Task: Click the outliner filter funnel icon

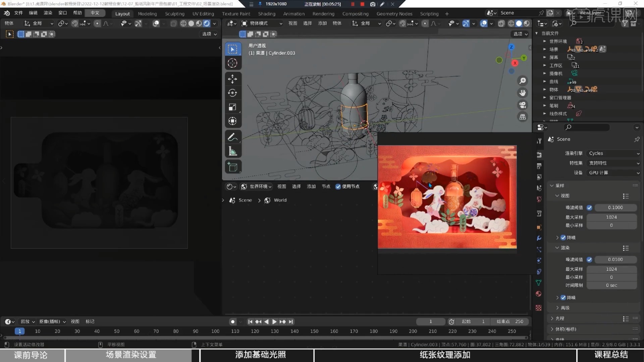Action: pyautogui.click(x=625, y=23)
